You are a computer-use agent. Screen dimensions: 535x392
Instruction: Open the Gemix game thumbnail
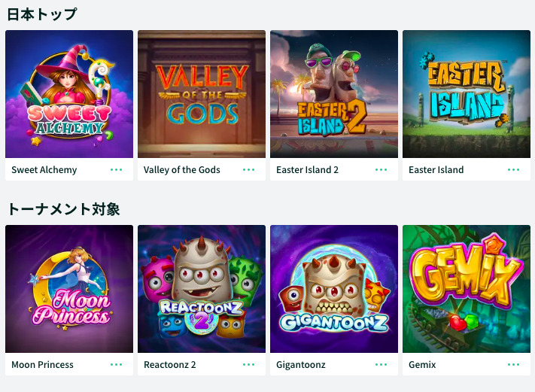click(467, 289)
